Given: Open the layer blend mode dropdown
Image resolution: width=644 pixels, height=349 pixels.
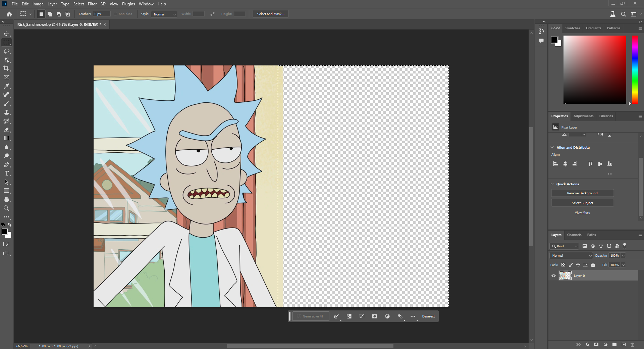Looking at the screenshot, I should (571, 256).
